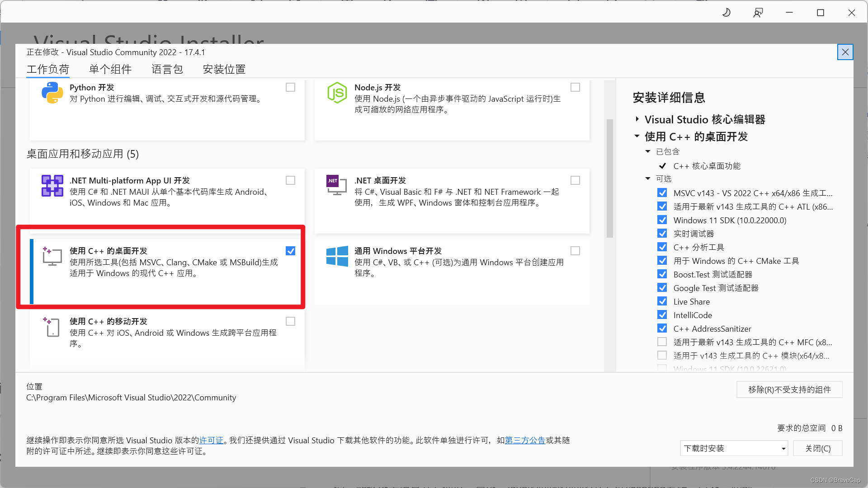Viewport: 868px width, 488px height.
Task: Click the .NET MAUI workload icon
Action: (52, 186)
